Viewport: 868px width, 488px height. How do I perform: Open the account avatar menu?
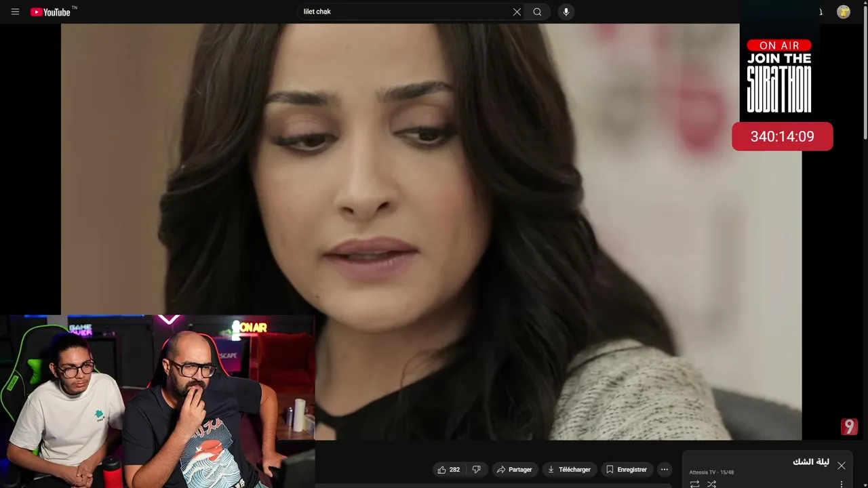point(844,12)
